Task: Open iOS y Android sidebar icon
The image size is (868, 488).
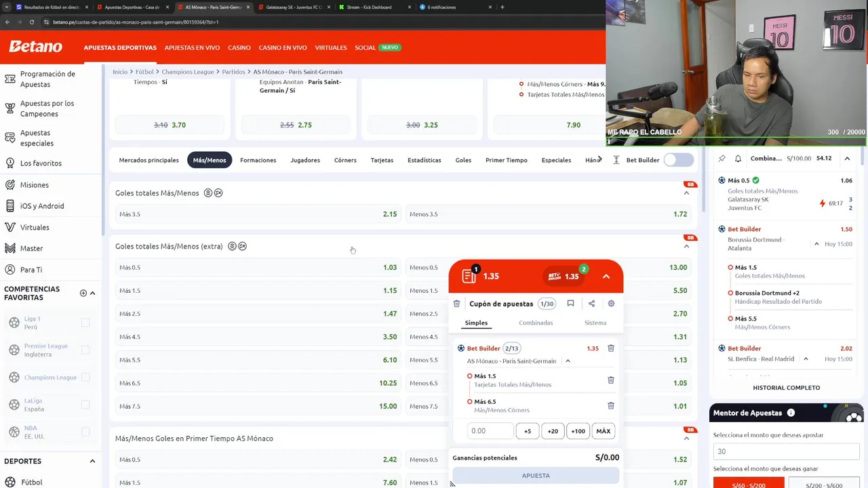Action: (10, 206)
